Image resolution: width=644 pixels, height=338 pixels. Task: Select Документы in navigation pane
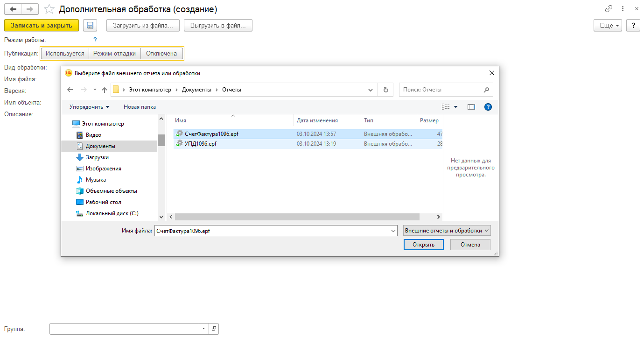[x=109, y=146]
